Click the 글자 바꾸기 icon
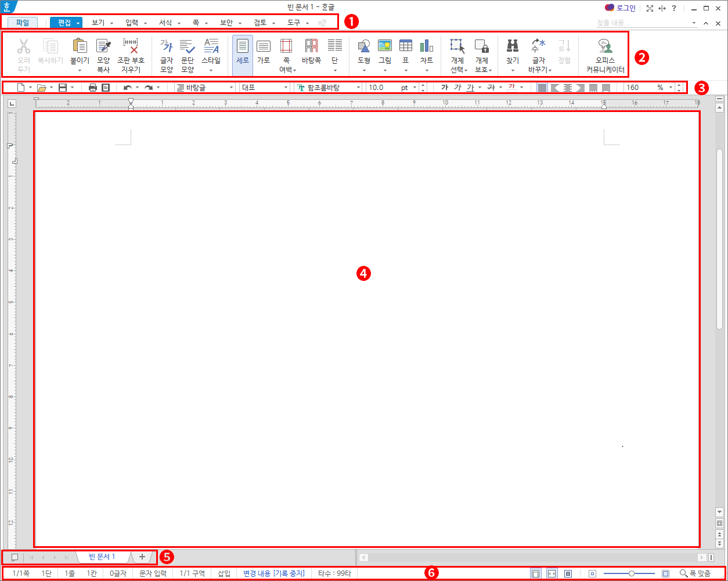 click(x=539, y=46)
